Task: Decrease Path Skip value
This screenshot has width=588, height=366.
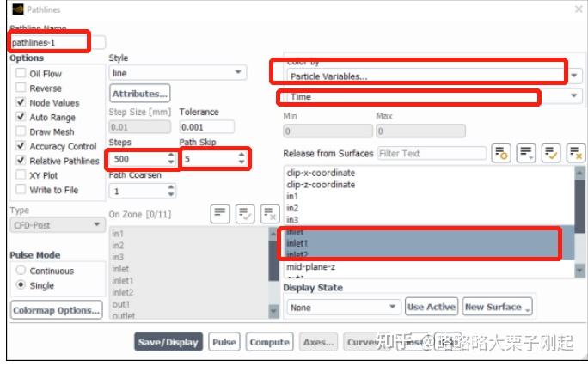Action: (242, 162)
